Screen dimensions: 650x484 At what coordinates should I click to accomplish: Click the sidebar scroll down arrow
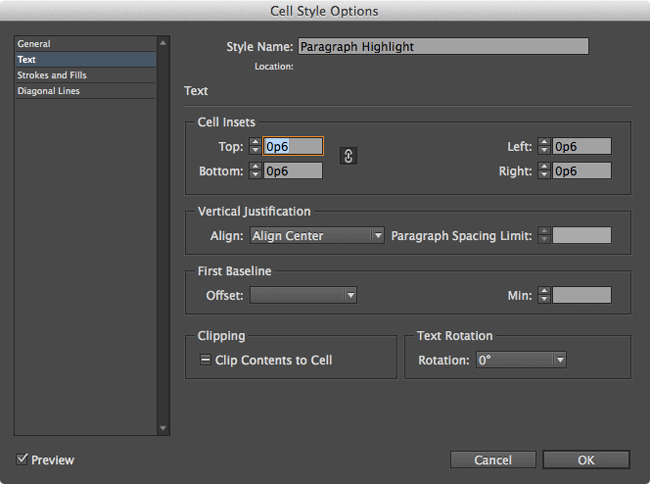pos(163,428)
